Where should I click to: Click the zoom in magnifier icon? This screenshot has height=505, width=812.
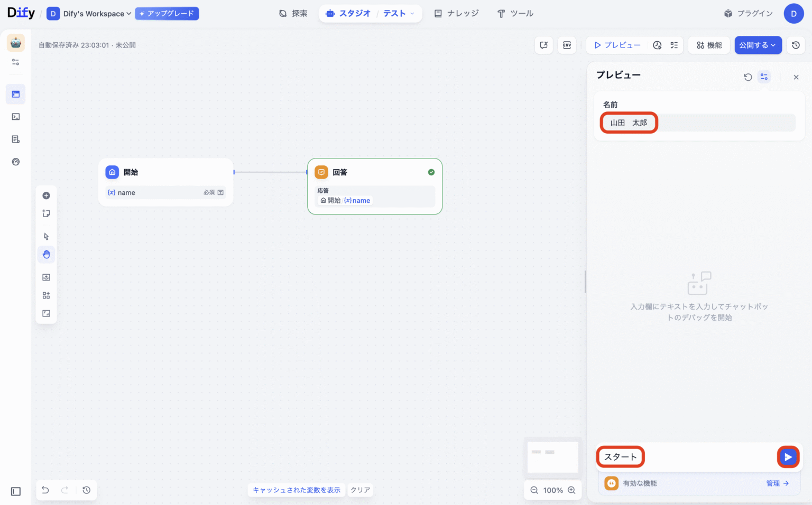click(x=571, y=490)
